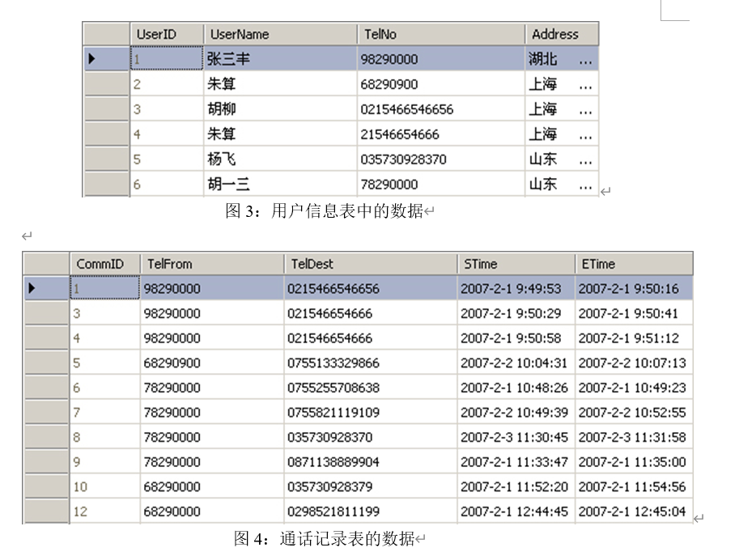Click TelNo 78290000 in user table
The height and width of the screenshot is (556, 756).
[441, 185]
